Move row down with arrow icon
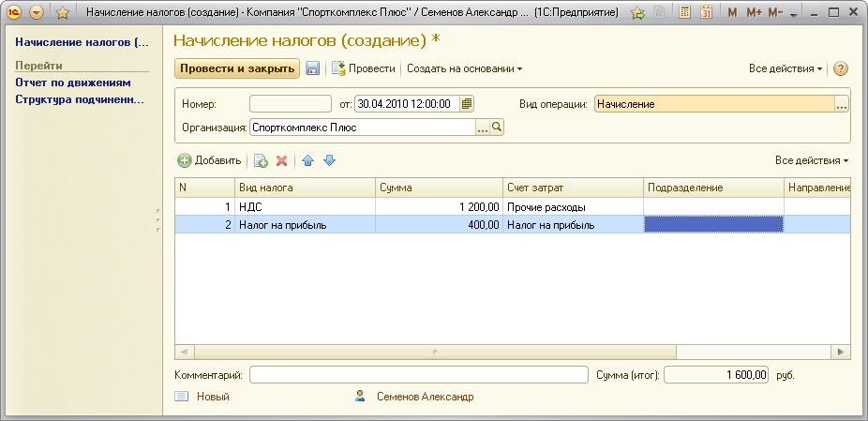This screenshot has height=421, width=868. [x=329, y=160]
